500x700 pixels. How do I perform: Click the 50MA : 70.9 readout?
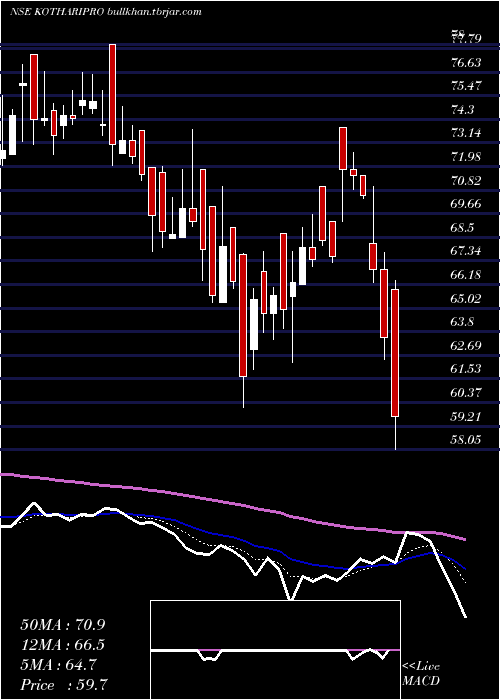point(63,625)
